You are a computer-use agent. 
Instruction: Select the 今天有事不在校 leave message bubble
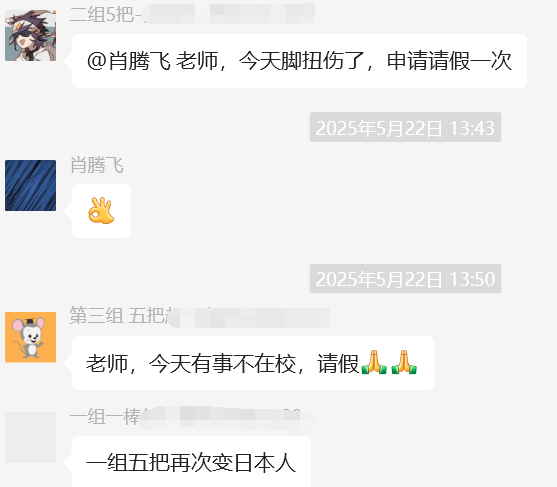pos(253,363)
